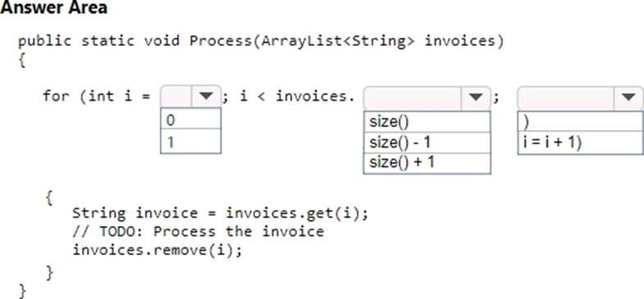Click the Answer Area heading
The width and height of the screenshot is (644, 299).
[54, 7]
